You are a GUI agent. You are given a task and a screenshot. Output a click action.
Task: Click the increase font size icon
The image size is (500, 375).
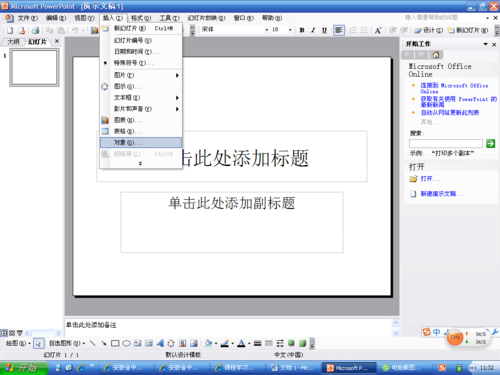[x=378, y=30]
